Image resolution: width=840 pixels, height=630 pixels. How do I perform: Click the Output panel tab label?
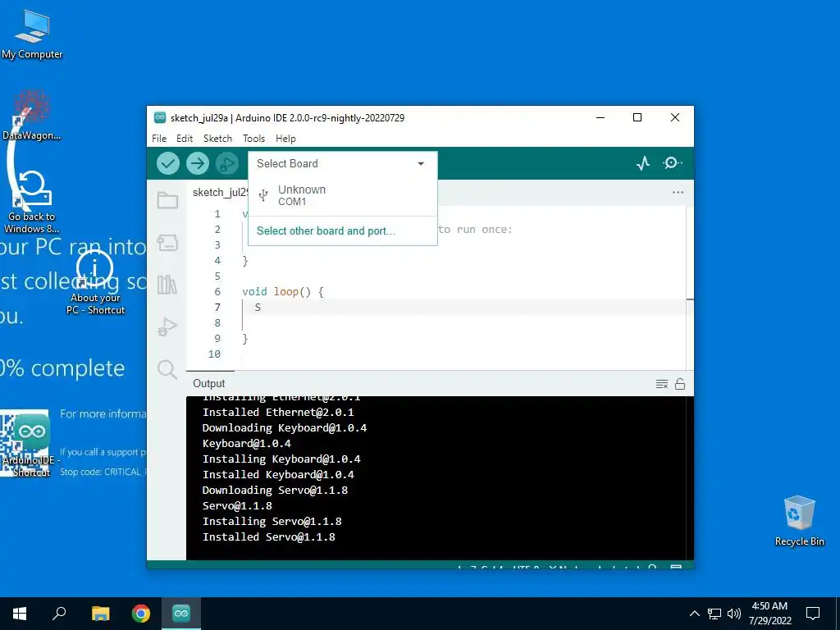click(x=209, y=384)
